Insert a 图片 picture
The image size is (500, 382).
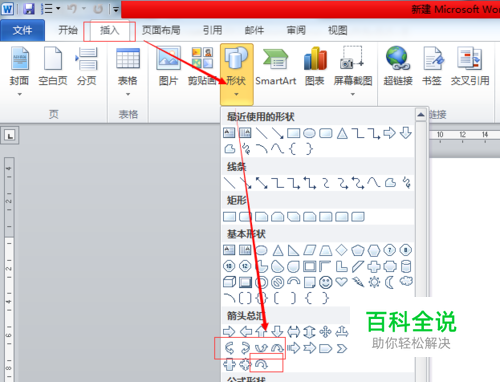(x=168, y=66)
